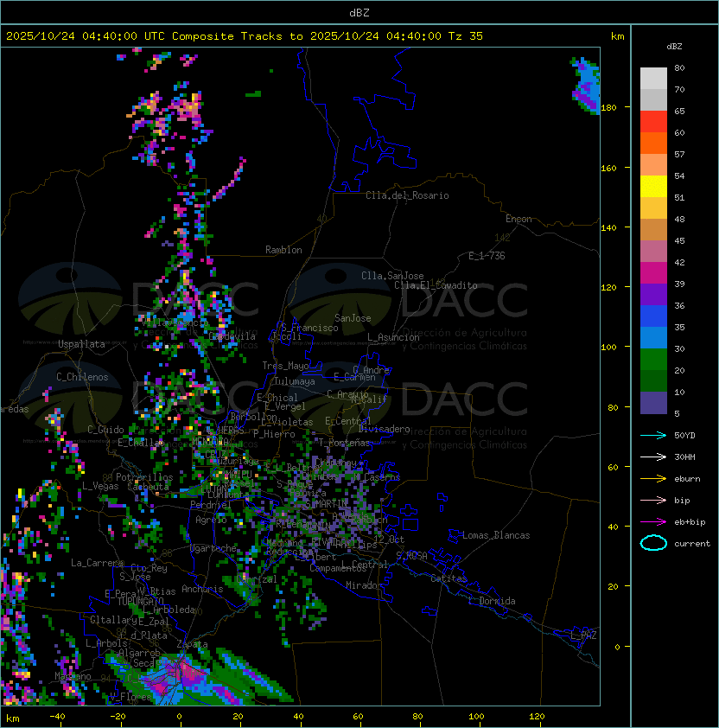Click the Catitas place label
719x728 pixels.
click(449, 578)
